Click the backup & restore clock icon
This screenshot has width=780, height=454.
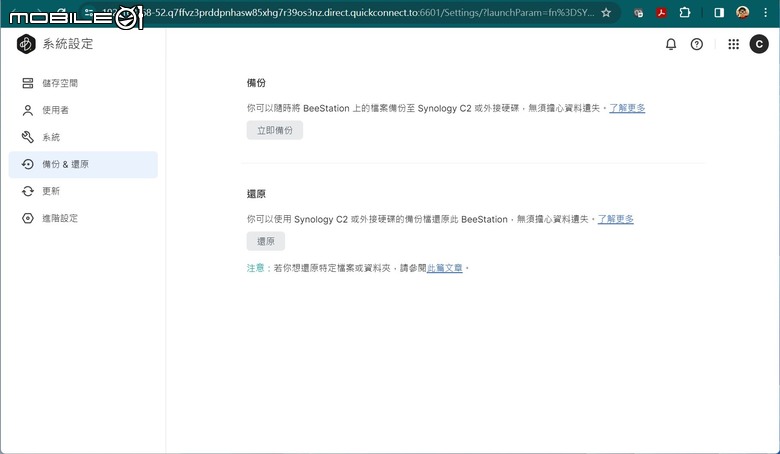[x=28, y=164]
